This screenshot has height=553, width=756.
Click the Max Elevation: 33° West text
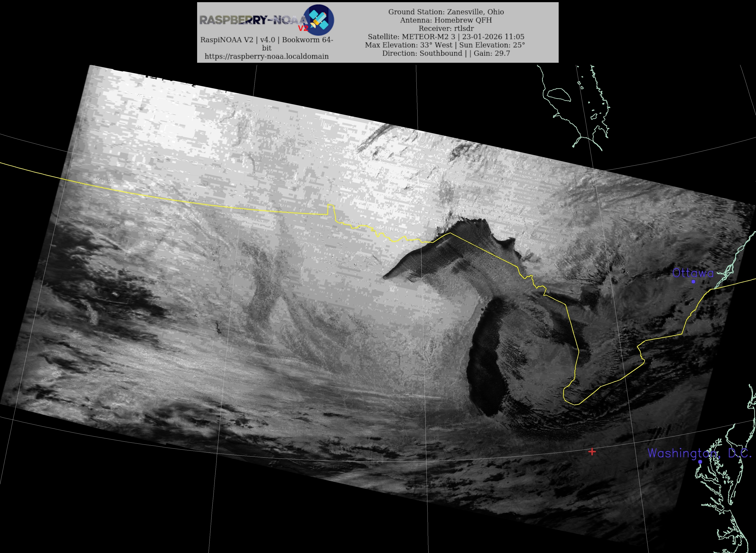[x=408, y=45]
